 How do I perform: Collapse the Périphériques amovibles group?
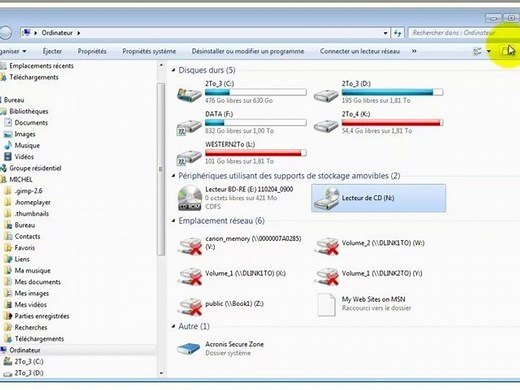[173, 176]
